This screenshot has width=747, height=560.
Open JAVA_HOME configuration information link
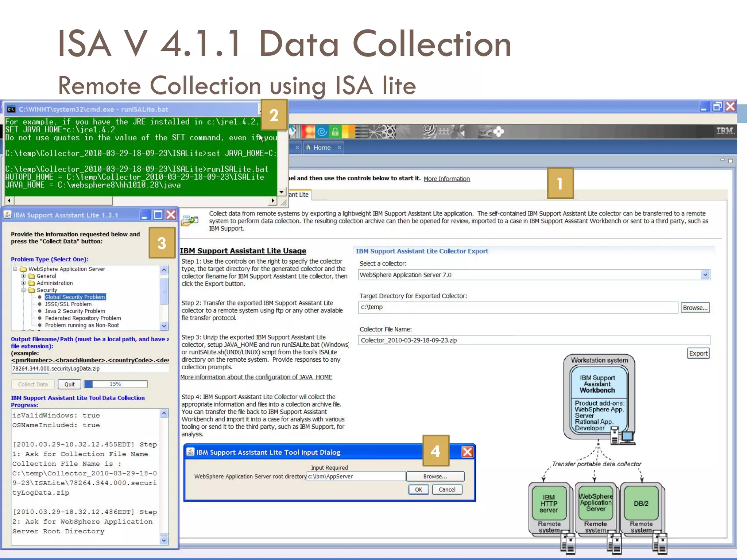tap(256, 377)
